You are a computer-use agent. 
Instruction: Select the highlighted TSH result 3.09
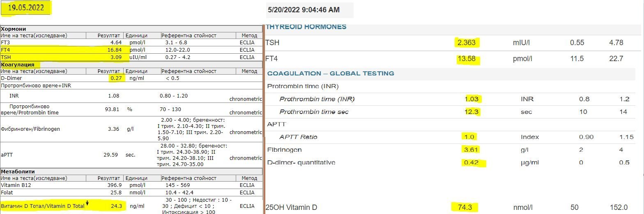pos(115,57)
